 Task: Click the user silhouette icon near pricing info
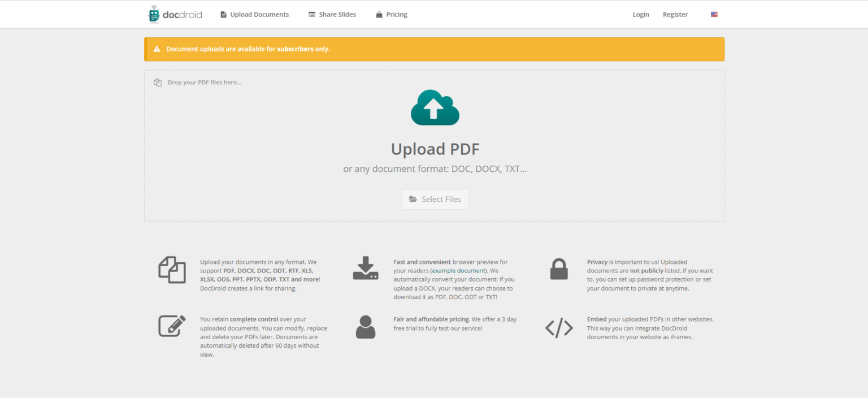(366, 327)
